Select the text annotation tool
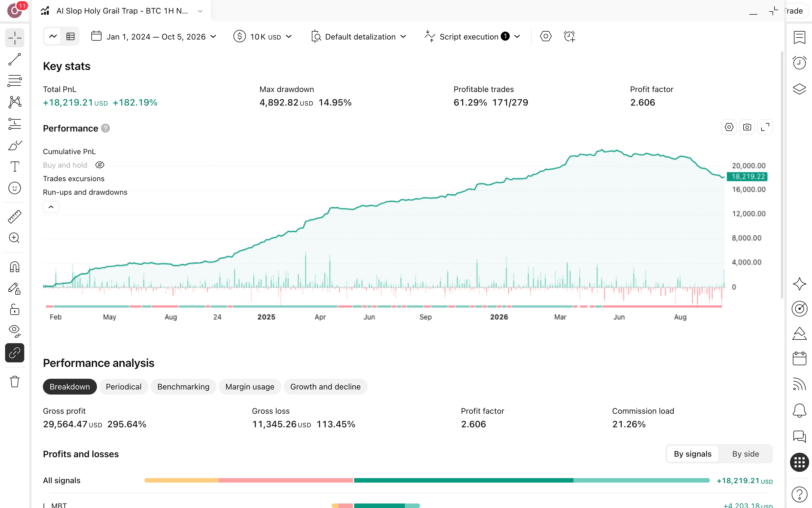This screenshot has height=508, width=812. click(x=14, y=167)
